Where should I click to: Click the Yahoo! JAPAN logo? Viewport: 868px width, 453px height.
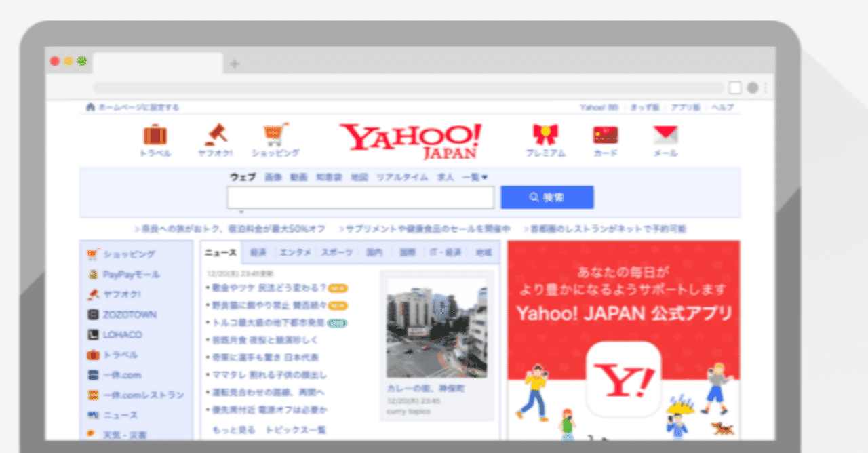pyautogui.click(x=411, y=141)
